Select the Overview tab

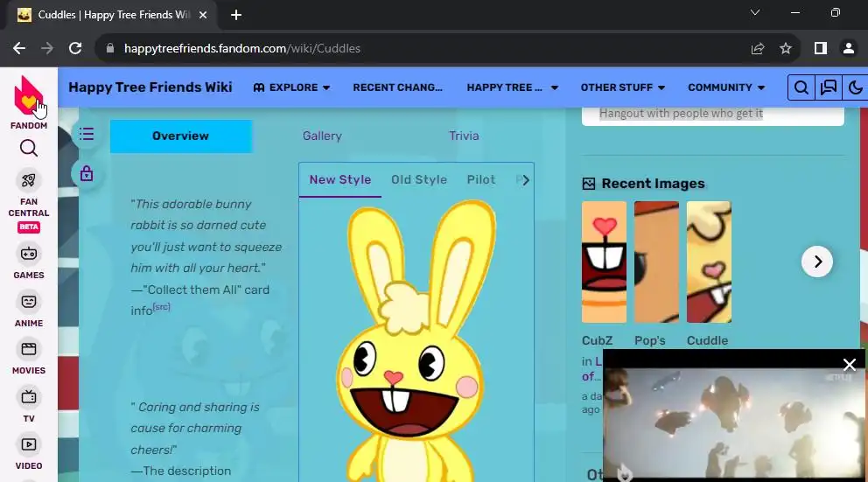(180, 136)
